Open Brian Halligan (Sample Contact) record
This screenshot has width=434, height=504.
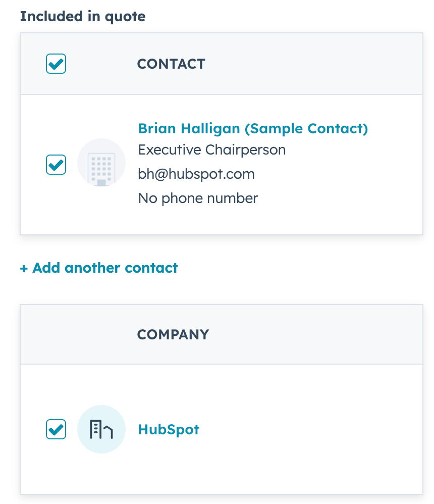(x=252, y=128)
